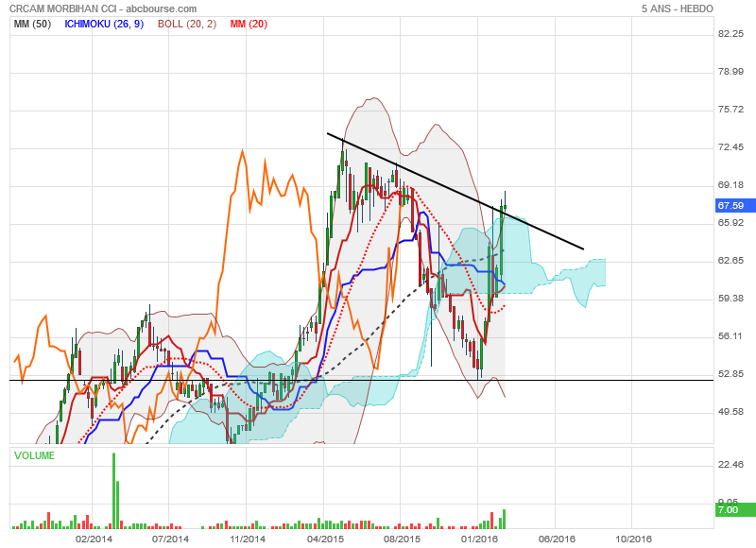
Task: Click the 22.46 volume axis label
Action: tap(730, 465)
